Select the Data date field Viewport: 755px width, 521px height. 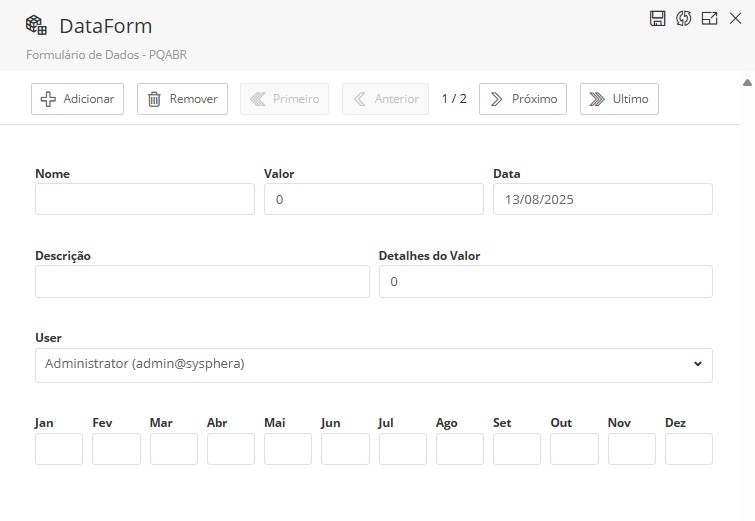(602, 199)
